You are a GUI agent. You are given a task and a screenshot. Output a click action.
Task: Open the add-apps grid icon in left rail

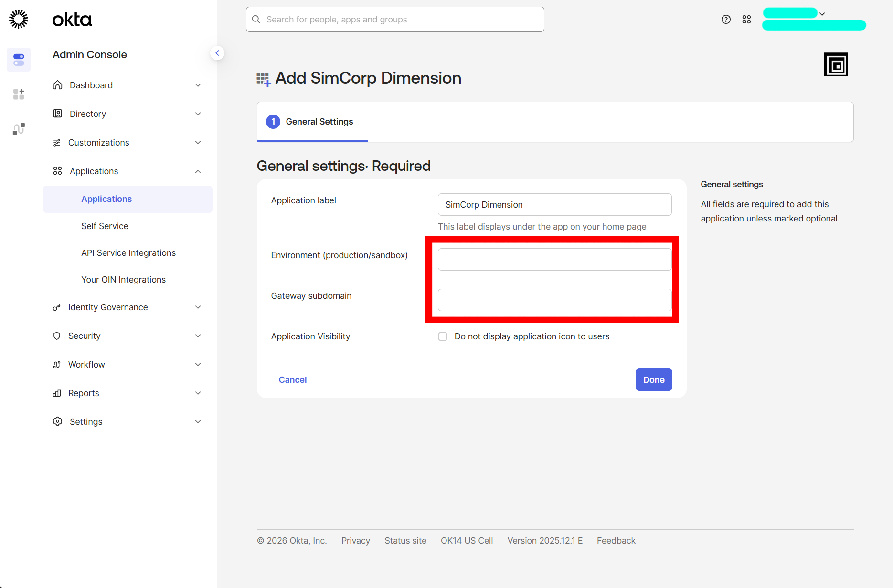tap(19, 94)
